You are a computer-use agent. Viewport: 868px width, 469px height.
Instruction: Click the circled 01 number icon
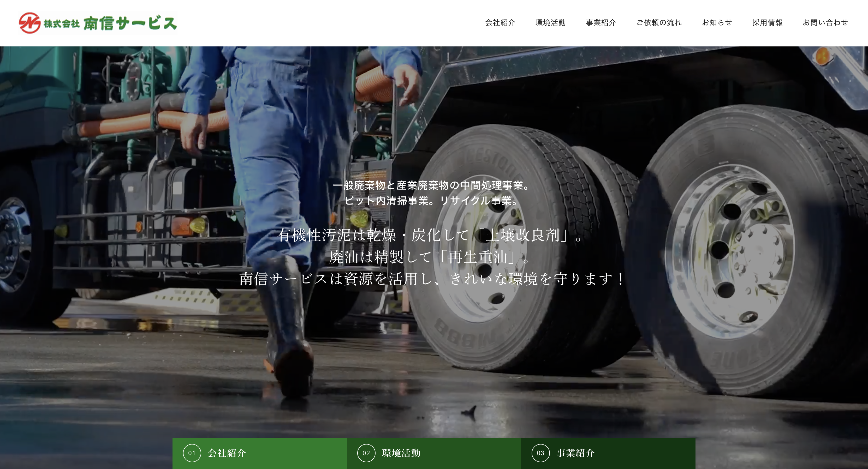192,453
